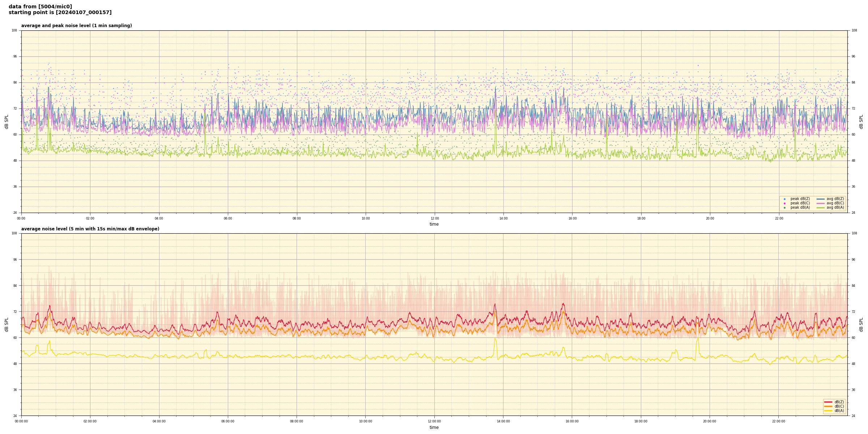Click the bottom chart title about 5 min envelope
Viewport: 868px width, 434px height.
tap(90, 229)
